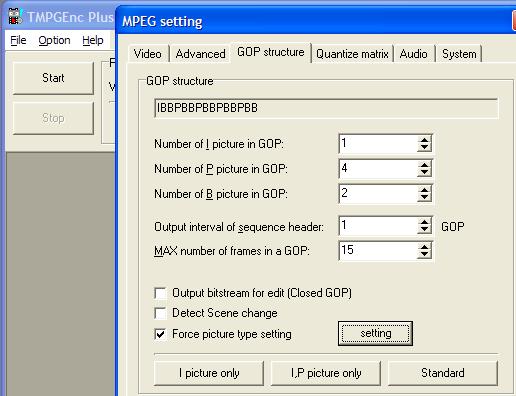Click the TMPGEnc Plus title bar app icon
516x396 pixels.
15,17
